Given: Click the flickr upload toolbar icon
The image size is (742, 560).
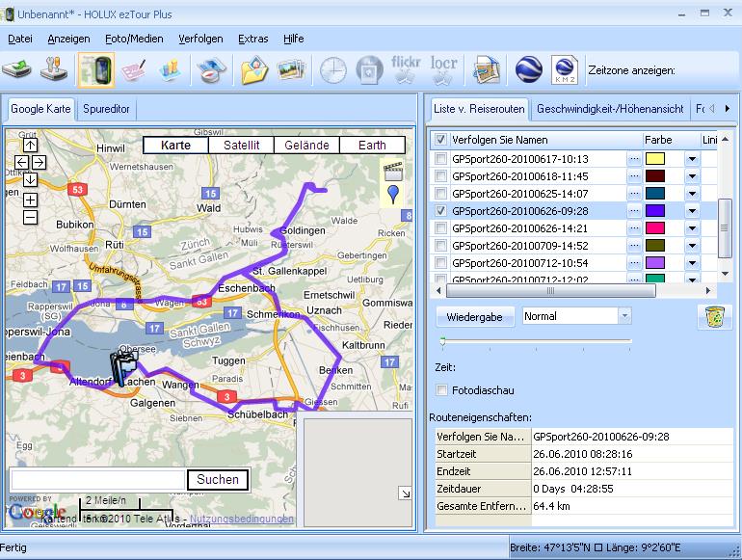Looking at the screenshot, I should click(x=406, y=70).
